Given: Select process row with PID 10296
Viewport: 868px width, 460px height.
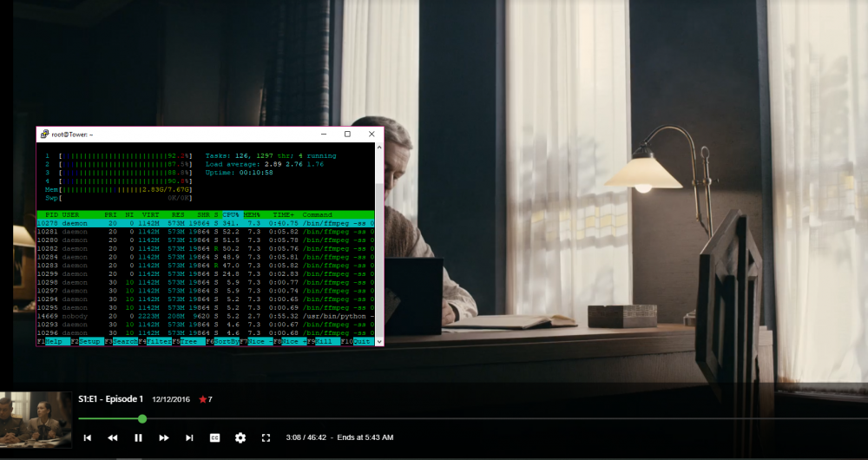Looking at the screenshot, I should (x=206, y=333).
